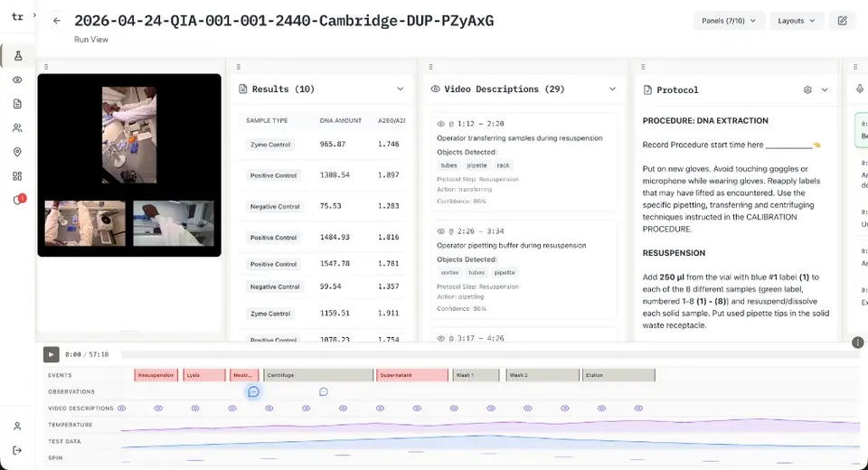Click the logout icon at sidebar bottom
This screenshot has width=868, height=470.
[x=18, y=450]
